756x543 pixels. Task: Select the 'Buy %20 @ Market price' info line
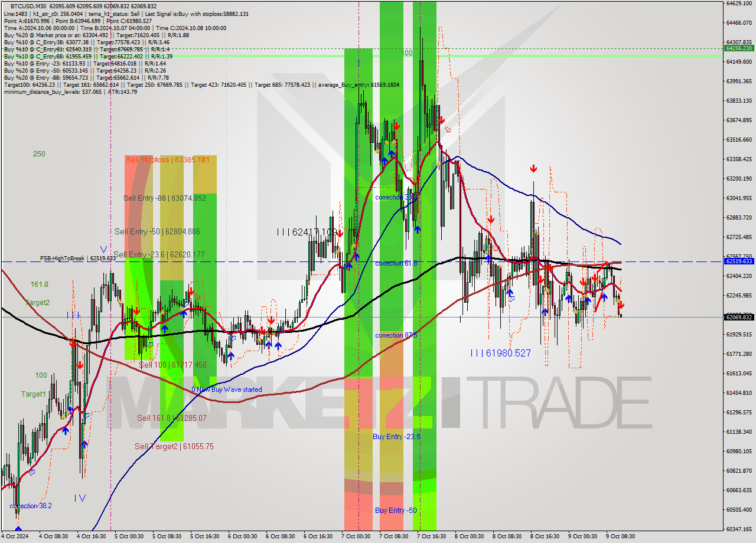pos(96,35)
